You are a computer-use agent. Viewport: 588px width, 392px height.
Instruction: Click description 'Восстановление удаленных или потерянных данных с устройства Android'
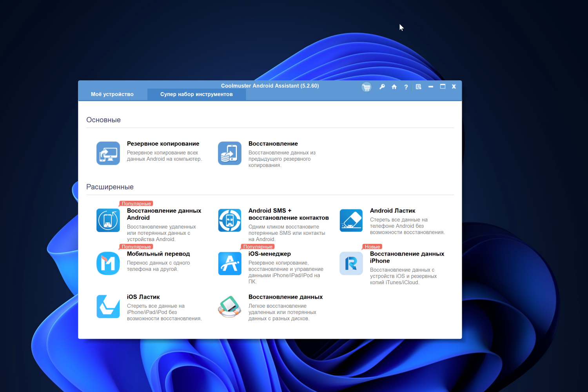(x=162, y=233)
